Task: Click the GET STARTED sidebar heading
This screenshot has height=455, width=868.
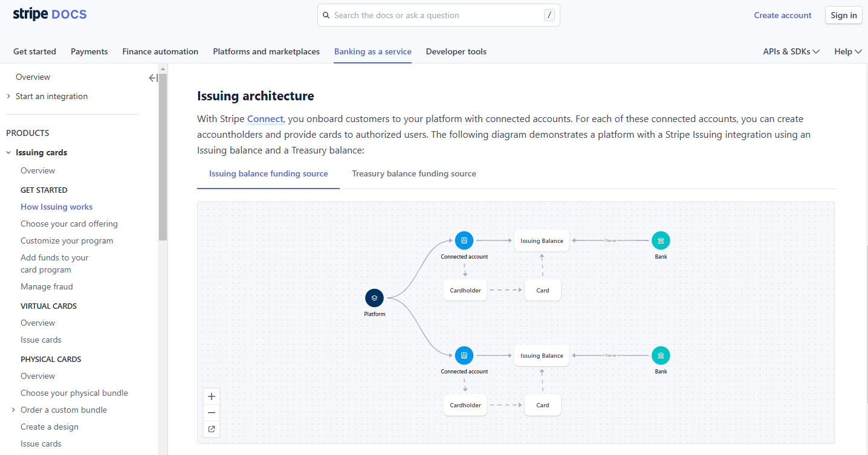Action: coord(44,190)
